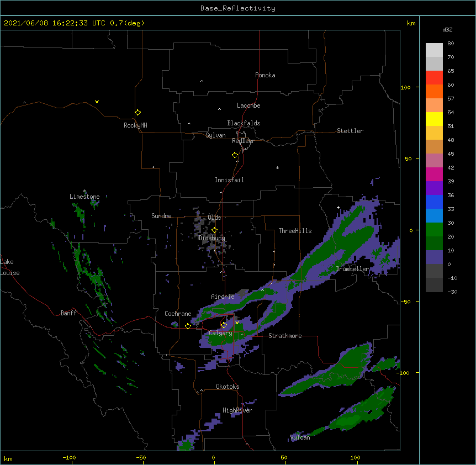Click the -50 tick on the vertical km axis

coord(405,302)
